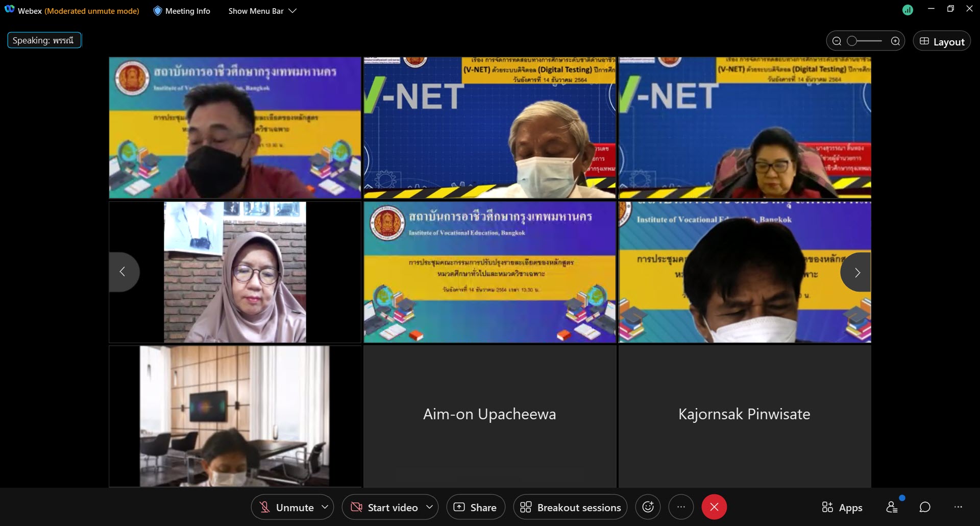Go to next page of video tiles
This screenshot has width=980, height=526.
856,272
